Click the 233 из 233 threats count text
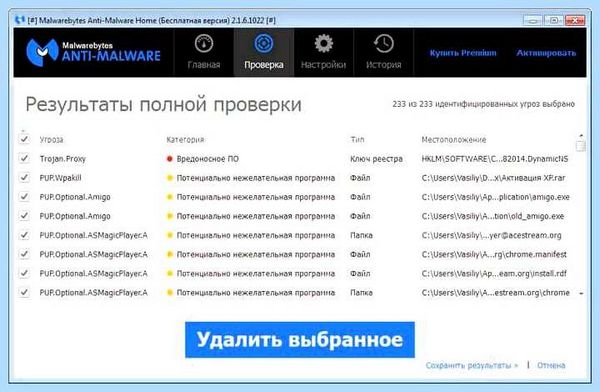 483,104
